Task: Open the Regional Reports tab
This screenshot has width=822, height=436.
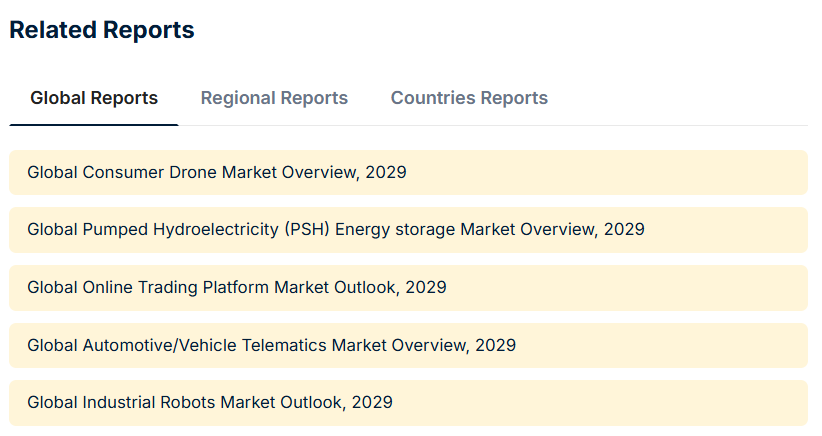Action: click(274, 98)
